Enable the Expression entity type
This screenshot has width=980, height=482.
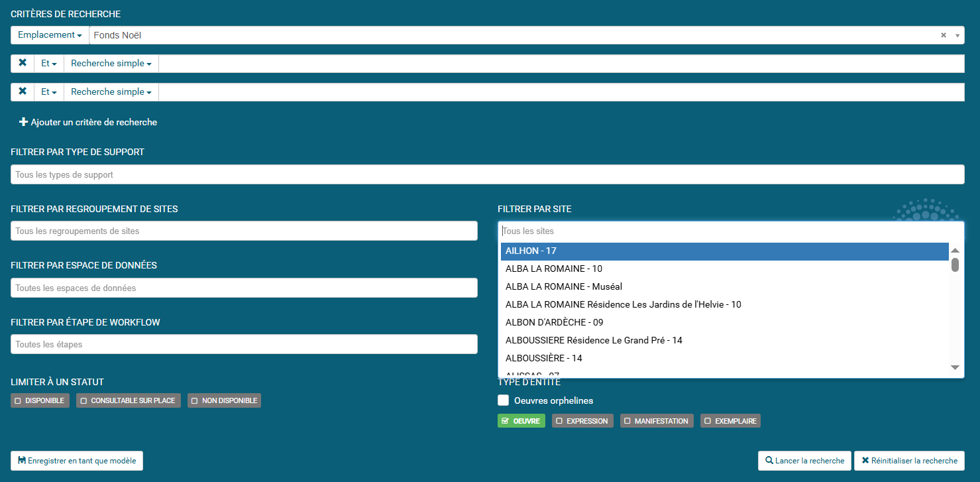point(582,421)
